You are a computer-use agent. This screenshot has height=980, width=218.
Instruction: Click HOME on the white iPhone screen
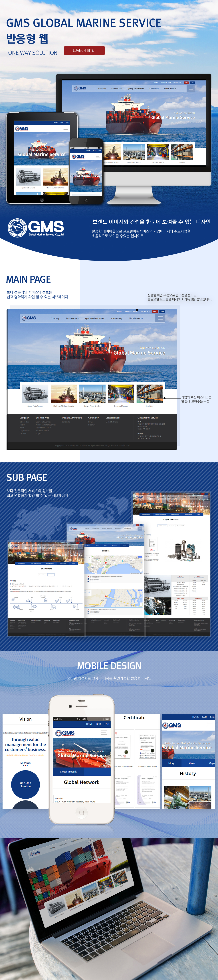[x=89, y=724]
